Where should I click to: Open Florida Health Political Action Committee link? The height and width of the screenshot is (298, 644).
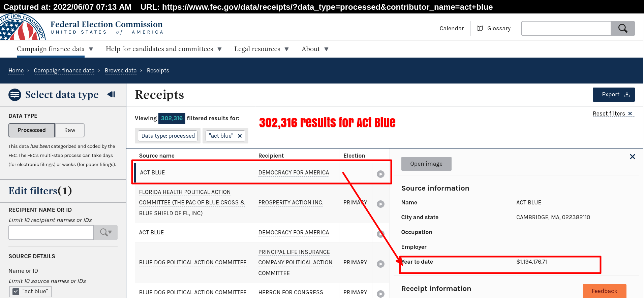[192, 202]
